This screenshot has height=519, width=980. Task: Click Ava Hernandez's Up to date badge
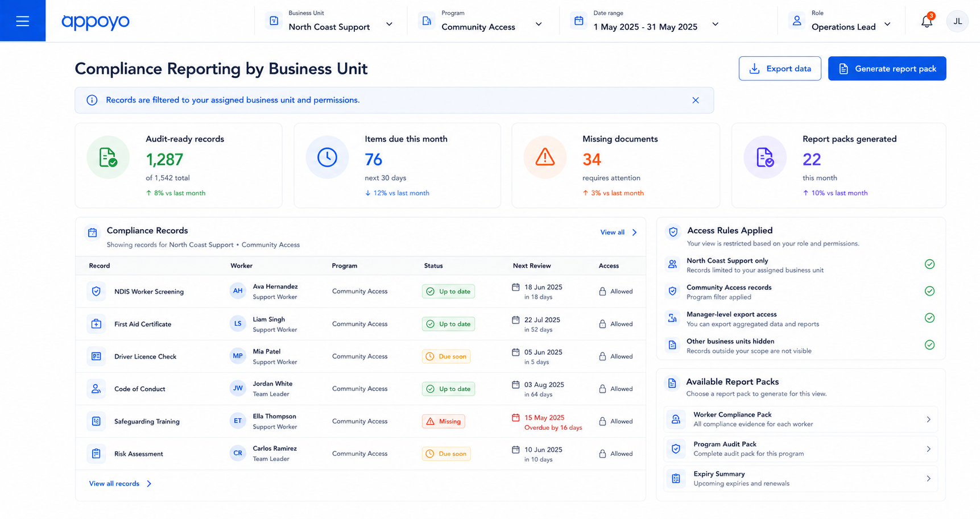pos(448,292)
